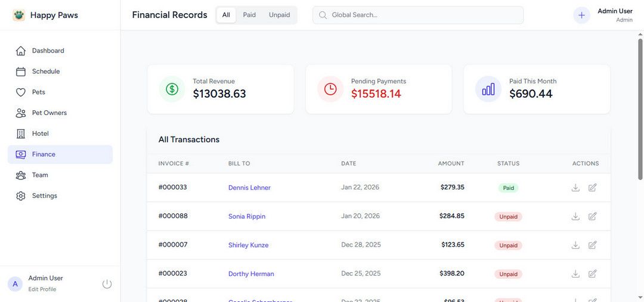Click the power logout icon

tap(107, 284)
